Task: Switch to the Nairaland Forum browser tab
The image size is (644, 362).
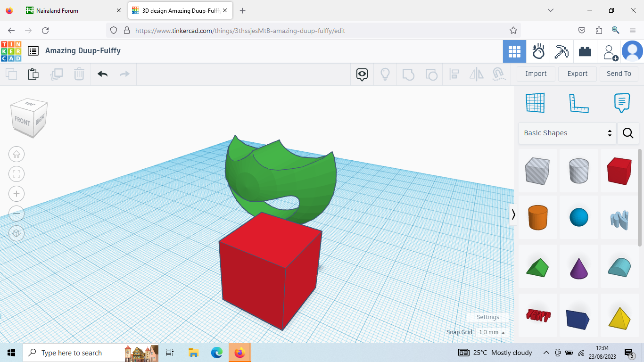Action: [x=66, y=10]
